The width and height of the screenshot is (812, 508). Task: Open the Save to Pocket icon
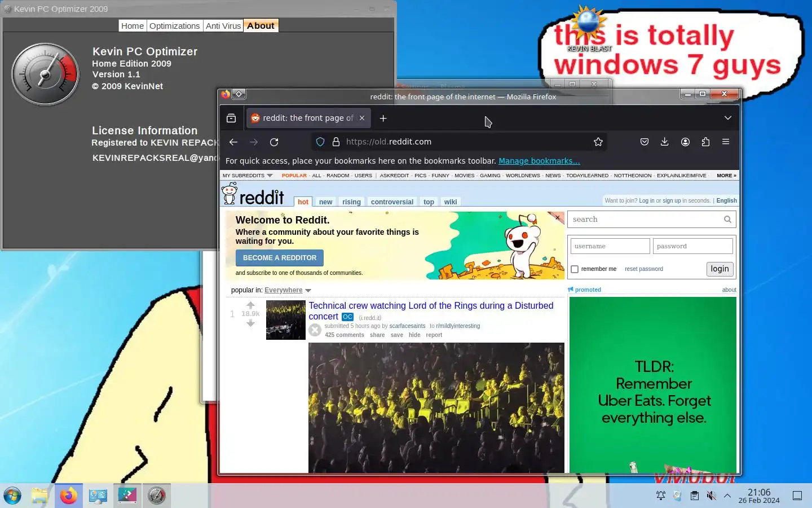(645, 142)
